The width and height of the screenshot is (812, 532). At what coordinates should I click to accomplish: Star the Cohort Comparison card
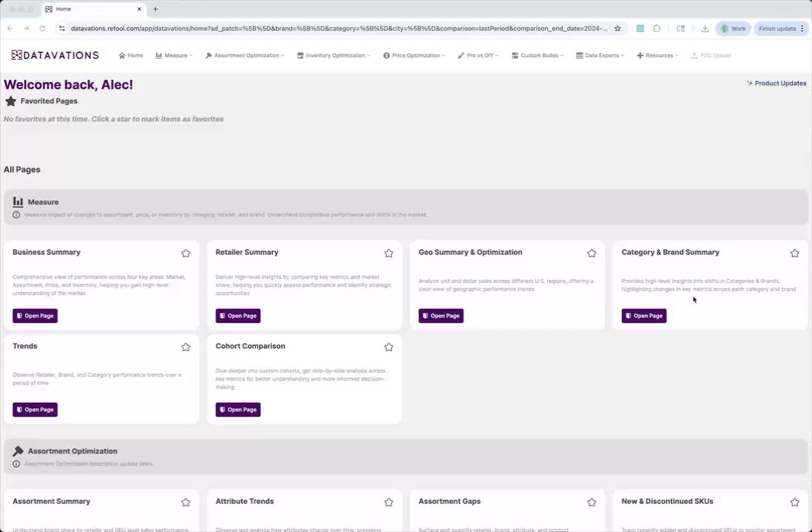pyautogui.click(x=388, y=347)
